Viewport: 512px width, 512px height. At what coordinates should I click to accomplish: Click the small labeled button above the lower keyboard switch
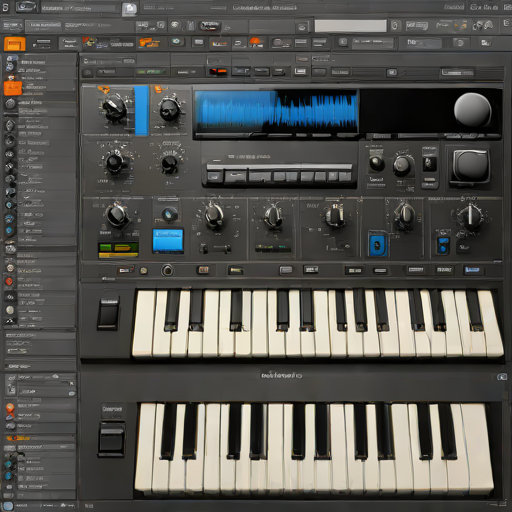pyautogui.click(x=112, y=409)
